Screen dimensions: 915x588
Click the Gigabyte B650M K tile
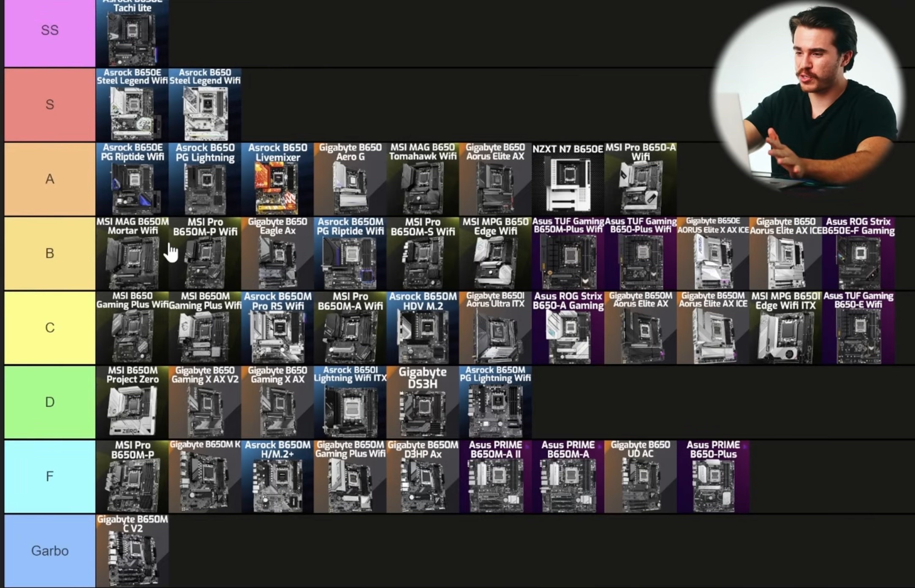(205, 477)
